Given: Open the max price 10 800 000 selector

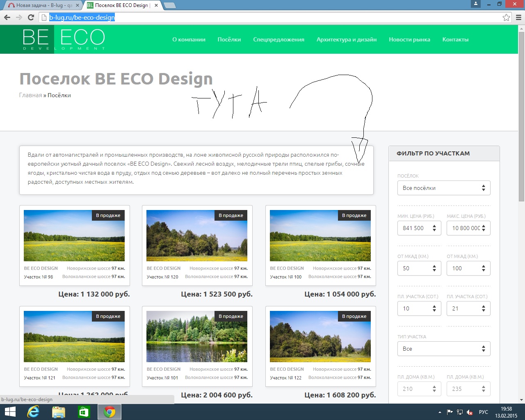Looking at the screenshot, I should (x=468, y=228).
